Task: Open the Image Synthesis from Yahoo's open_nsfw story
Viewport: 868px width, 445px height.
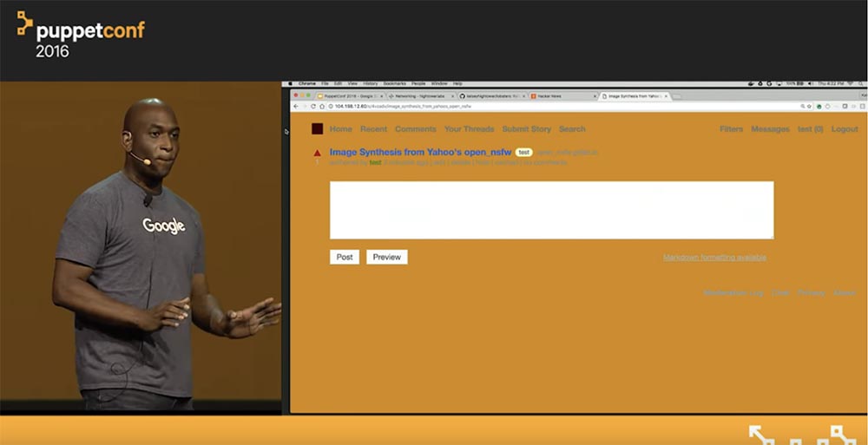Action: [x=421, y=152]
